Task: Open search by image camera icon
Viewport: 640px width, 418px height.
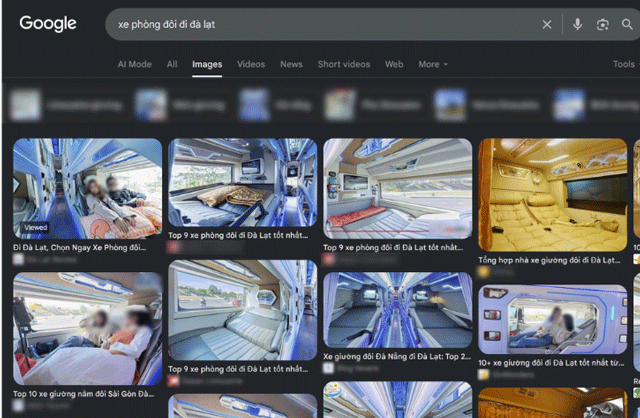Action: coord(602,24)
